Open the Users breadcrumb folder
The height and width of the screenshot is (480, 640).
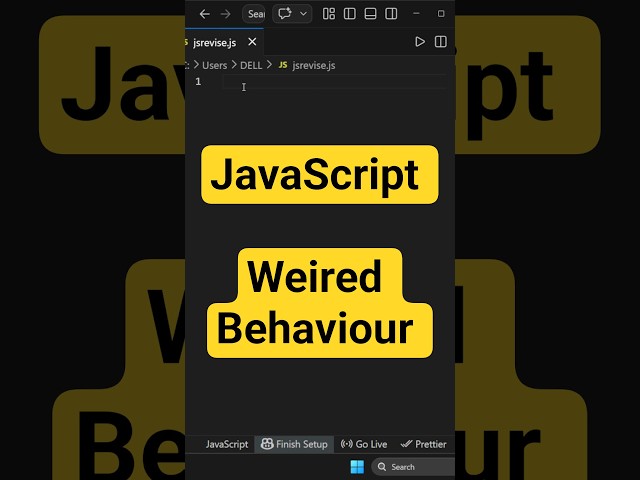point(214,65)
